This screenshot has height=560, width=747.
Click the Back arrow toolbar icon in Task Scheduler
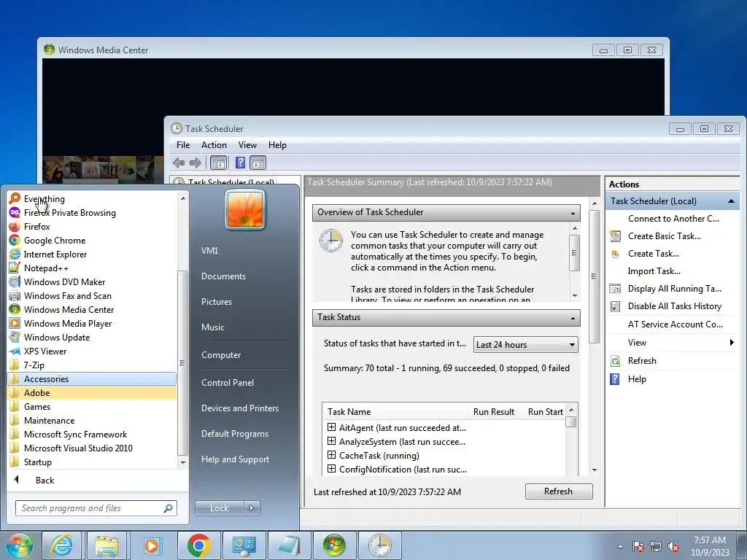pyautogui.click(x=179, y=163)
